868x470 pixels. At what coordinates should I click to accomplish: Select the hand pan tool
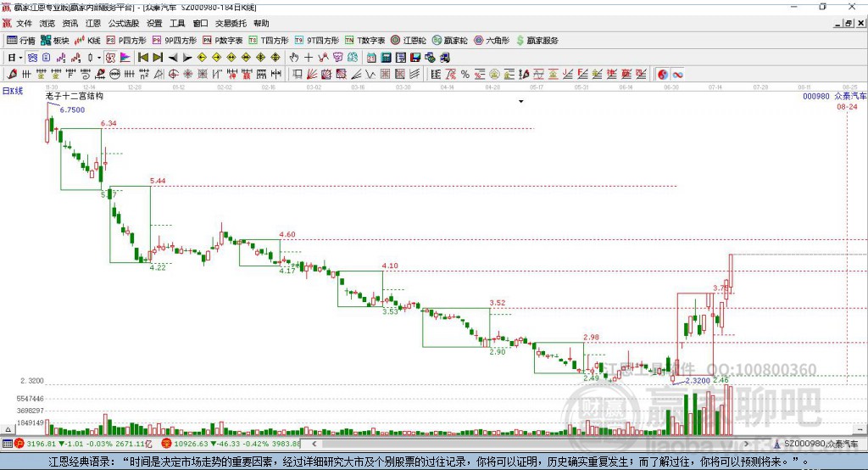[294, 58]
